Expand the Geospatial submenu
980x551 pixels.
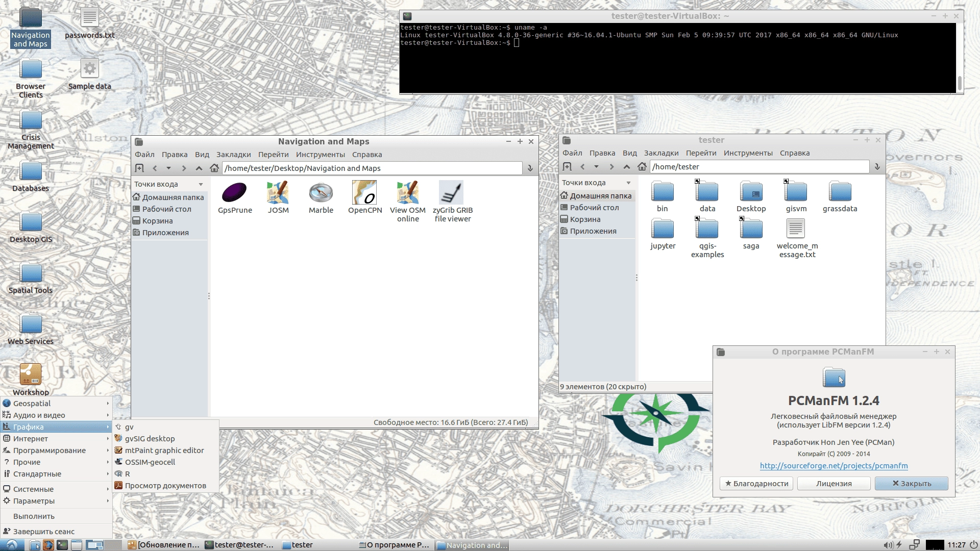coord(56,403)
